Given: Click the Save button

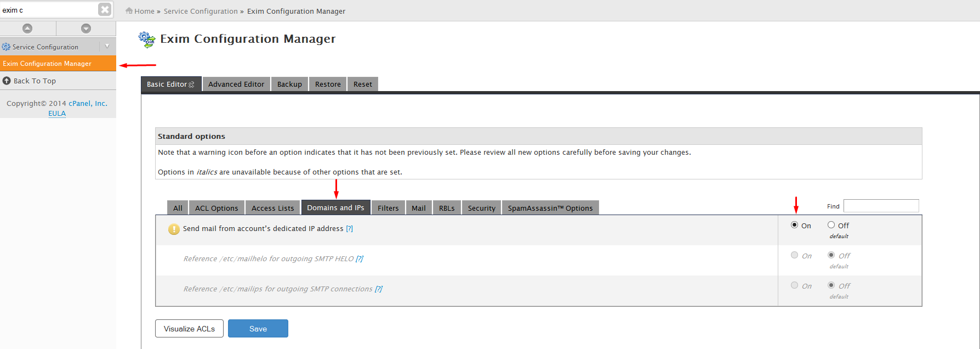Looking at the screenshot, I should [x=258, y=329].
